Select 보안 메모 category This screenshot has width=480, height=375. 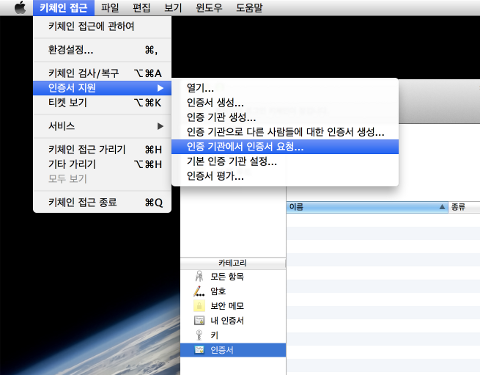pyautogui.click(x=233, y=306)
